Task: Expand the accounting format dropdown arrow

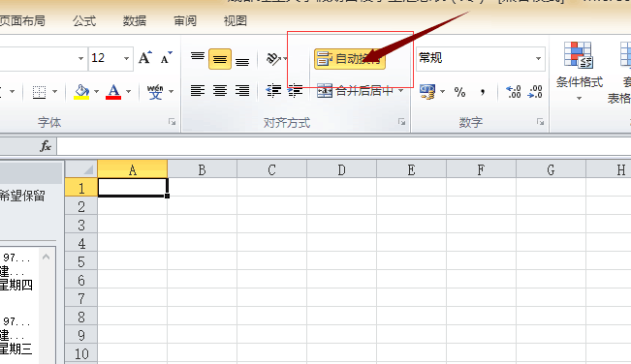Action: pos(442,92)
